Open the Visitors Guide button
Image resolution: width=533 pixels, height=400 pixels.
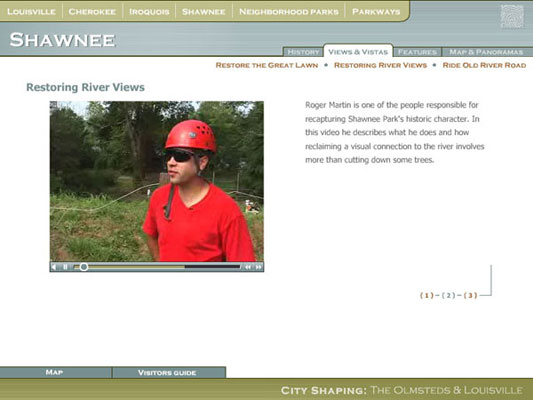click(x=167, y=372)
